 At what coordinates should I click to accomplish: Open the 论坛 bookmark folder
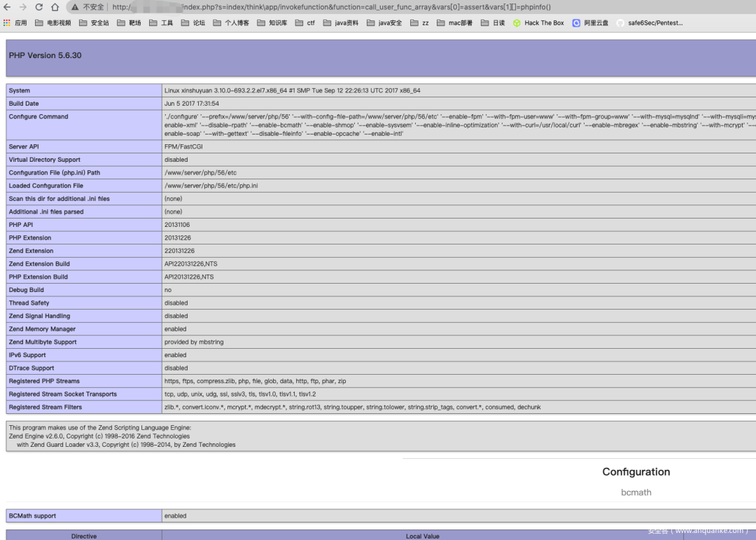coord(193,22)
